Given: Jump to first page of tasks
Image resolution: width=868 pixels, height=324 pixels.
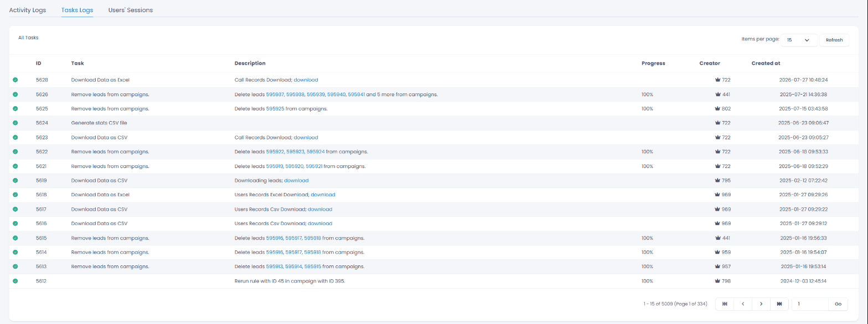Looking at the screenshot, I should pos(725,304).
